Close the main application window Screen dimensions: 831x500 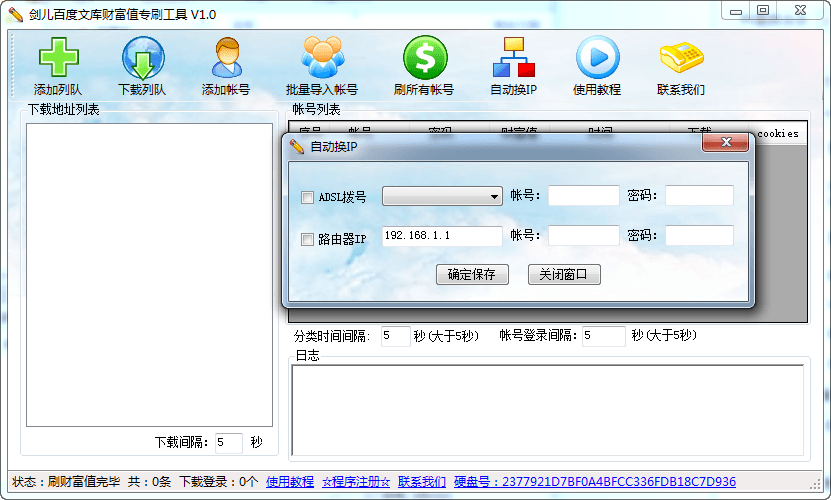801,11
